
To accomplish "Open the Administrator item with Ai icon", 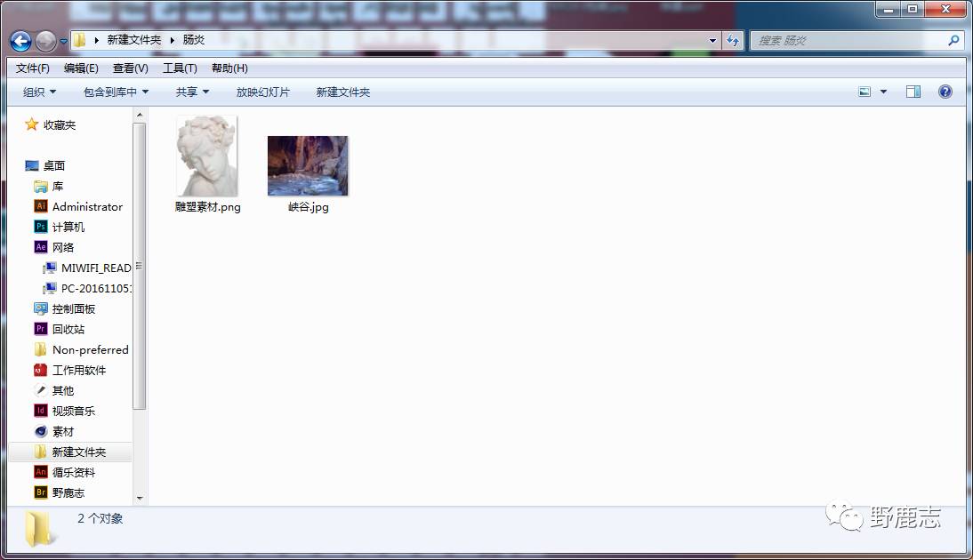I will tap(87, 206).
